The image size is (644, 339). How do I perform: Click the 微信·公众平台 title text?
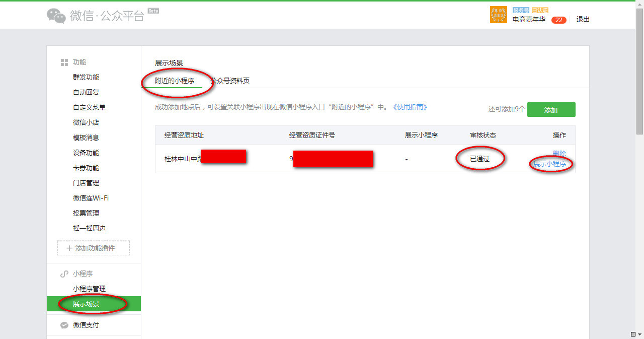coord(107,16)
